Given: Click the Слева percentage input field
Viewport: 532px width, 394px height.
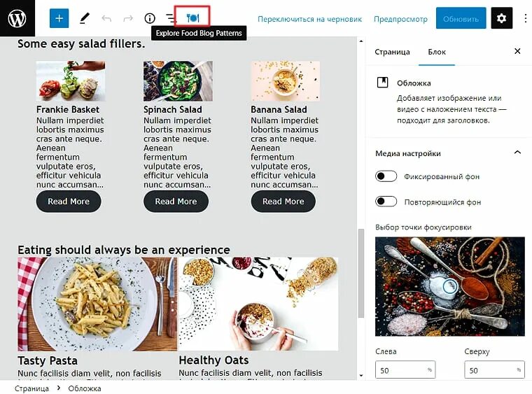Looking at the screenshot, I should coord(405,370).
